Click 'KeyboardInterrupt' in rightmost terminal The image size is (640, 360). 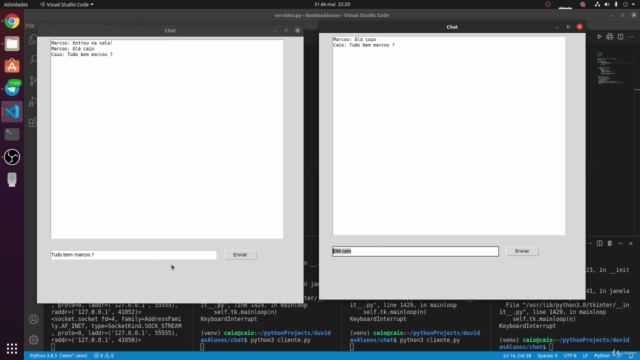(x=527, y=326)
